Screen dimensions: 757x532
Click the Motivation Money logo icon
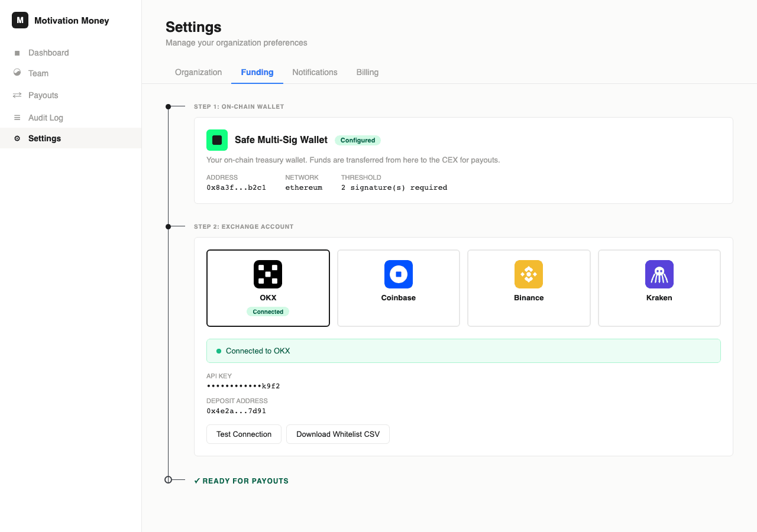tap(20, 20)
